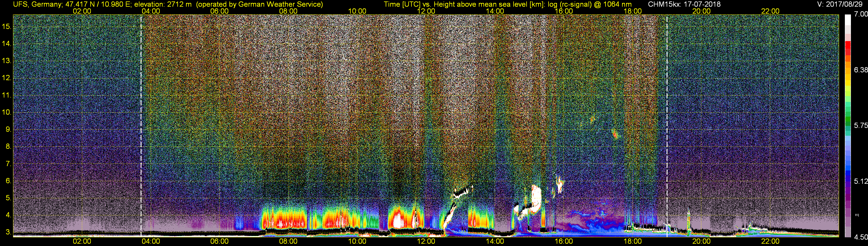Image resolution: width=868 pixels, height=246 pixels.
Task: Click the 'elevation: 2712 m' text
Action: point(163,4)
